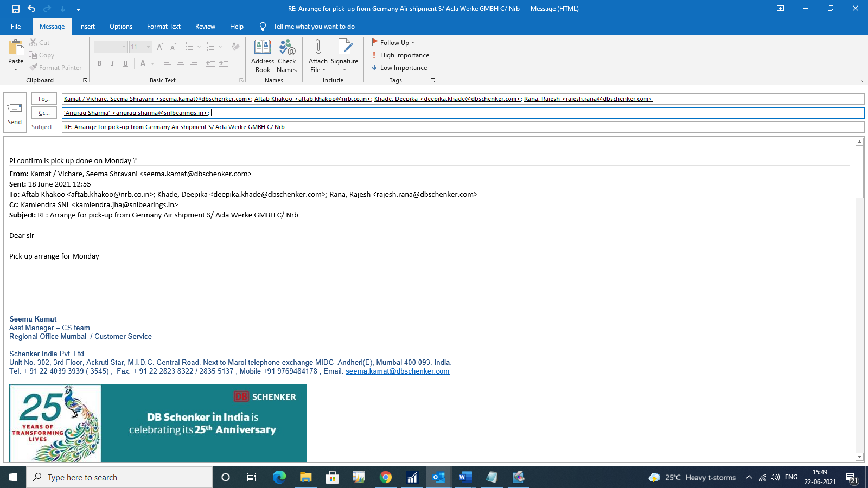
Task: Click the Undo arrow icon
Action: (31, 9)
